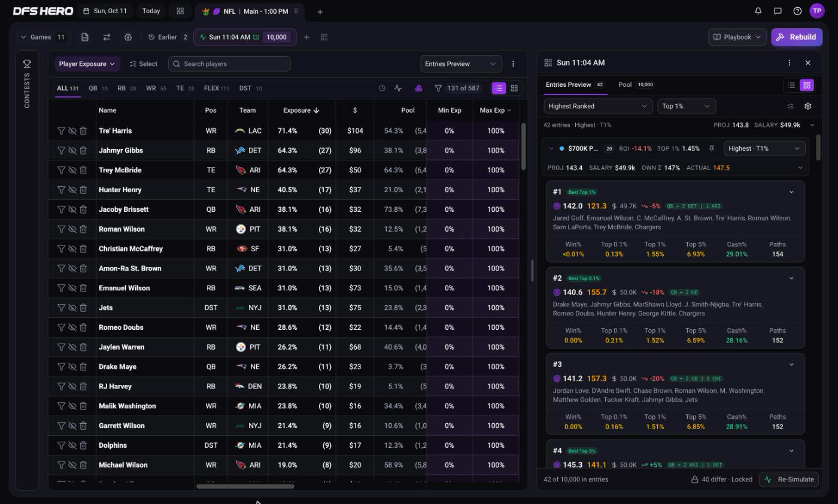Open the document notes icon beside Games
The image size is (838, 504).
(85, 37)
